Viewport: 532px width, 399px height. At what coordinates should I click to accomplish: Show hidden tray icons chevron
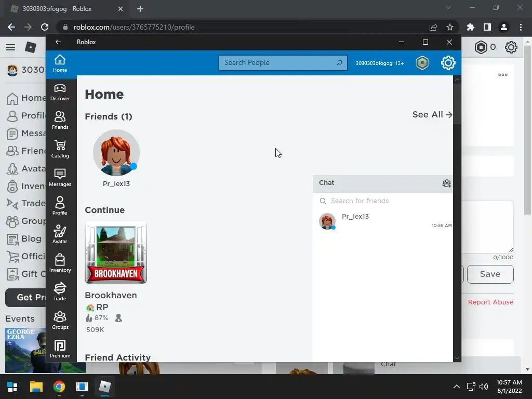pos(457,387)
